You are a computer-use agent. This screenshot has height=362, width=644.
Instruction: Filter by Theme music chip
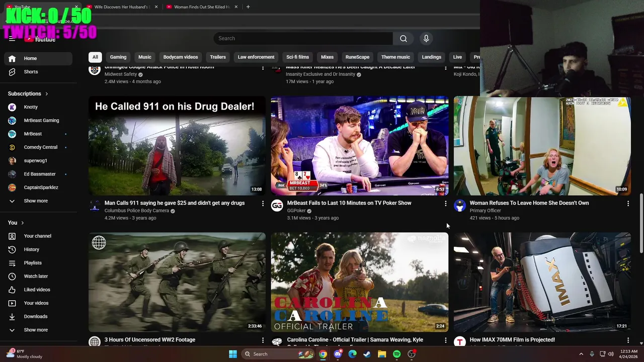395,57
